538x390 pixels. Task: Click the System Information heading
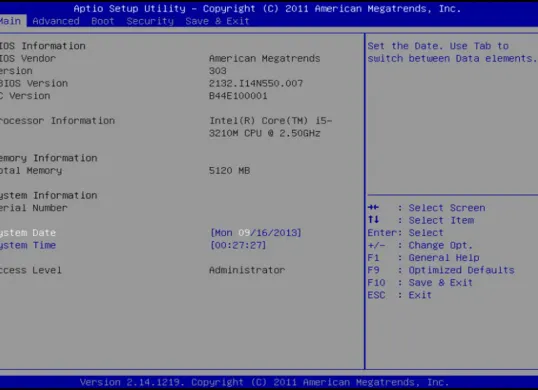pyautogui.click(x=48, y=196)
